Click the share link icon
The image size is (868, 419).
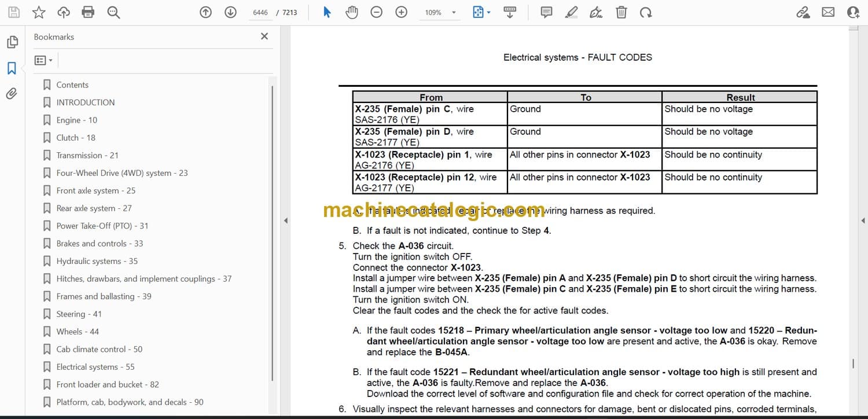[803, 12]
